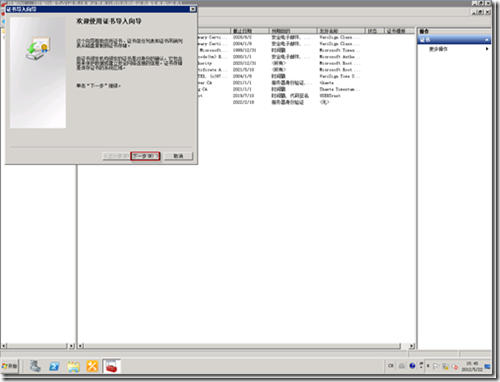This screenshot has height=382, width=500.
Task: Open the orange tools icon on taskbar
Action: pos(92,366)
